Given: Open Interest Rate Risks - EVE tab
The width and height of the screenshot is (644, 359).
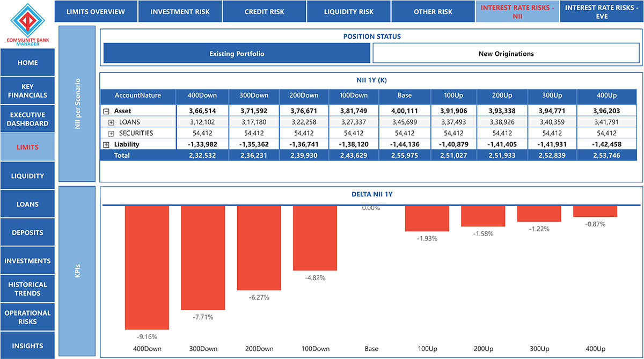Looking at the screenshot, I should 602,12.
